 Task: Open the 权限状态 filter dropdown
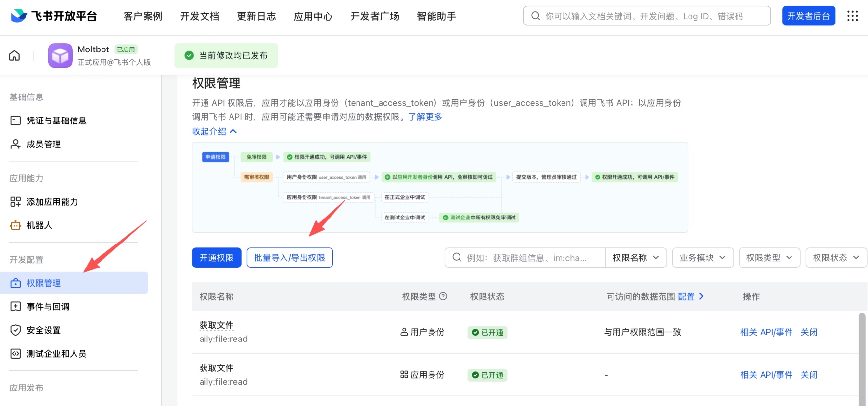coord(836,258)
